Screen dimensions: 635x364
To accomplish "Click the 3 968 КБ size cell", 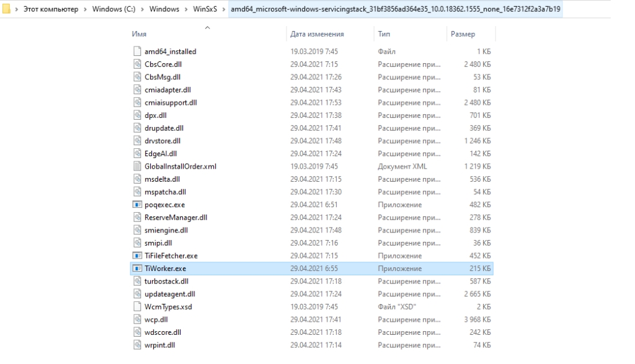I will click(x=477, y=319).
